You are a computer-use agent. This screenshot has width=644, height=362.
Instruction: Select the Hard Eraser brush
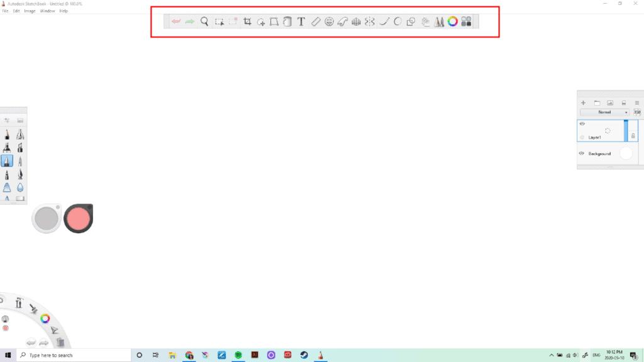[x=20, y=199]
